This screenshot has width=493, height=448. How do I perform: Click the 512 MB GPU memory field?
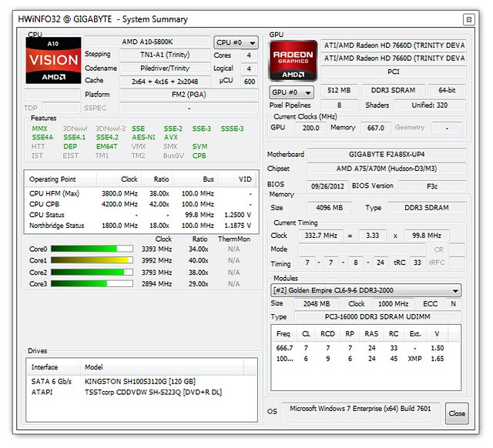(339, 90)
